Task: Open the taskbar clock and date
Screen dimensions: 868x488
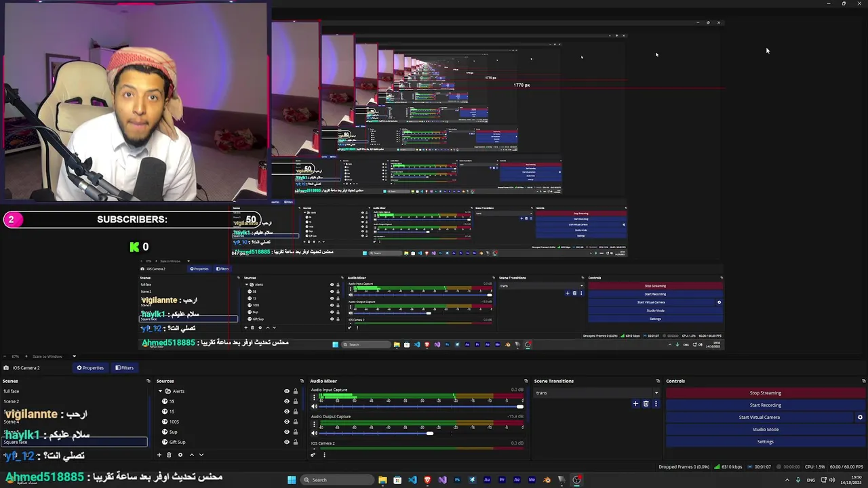Action: point(851,480)
